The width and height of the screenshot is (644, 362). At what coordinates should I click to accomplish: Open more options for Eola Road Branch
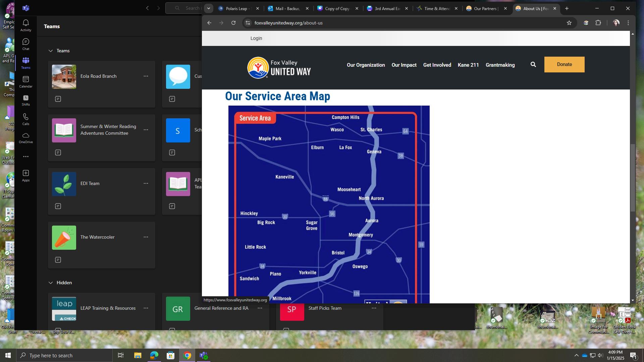click(x=146, y=76)
